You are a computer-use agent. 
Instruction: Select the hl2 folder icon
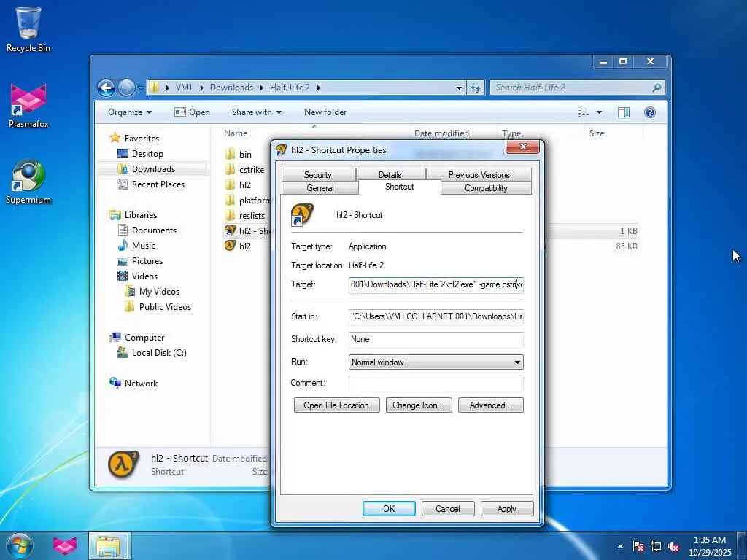tap(230, 184)
